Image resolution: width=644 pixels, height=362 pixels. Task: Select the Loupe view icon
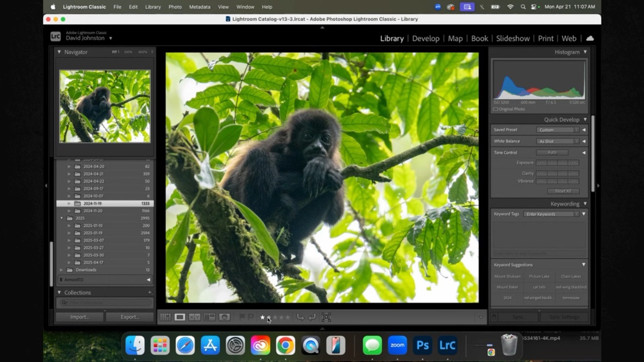[180, 317]
